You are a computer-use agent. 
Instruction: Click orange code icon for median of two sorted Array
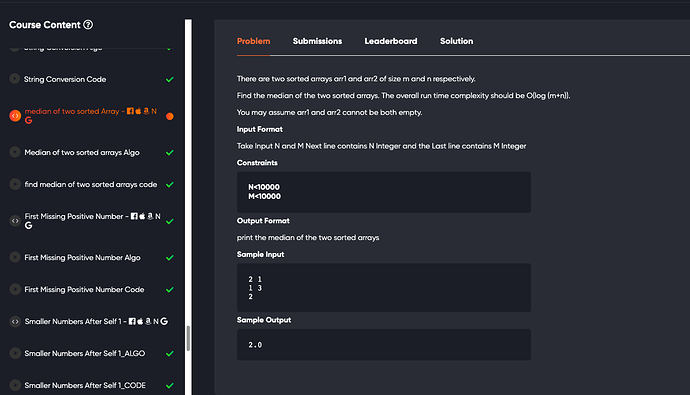click(x=15, y=116)
